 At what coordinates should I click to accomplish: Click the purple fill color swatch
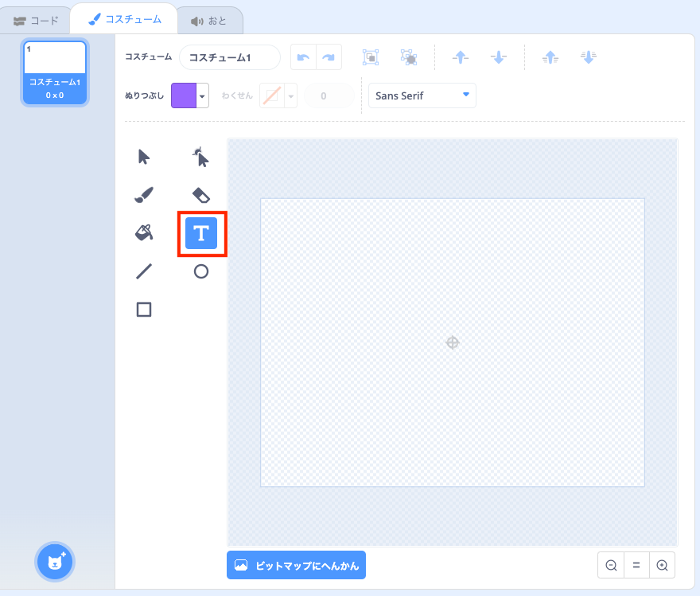[184, 95]
